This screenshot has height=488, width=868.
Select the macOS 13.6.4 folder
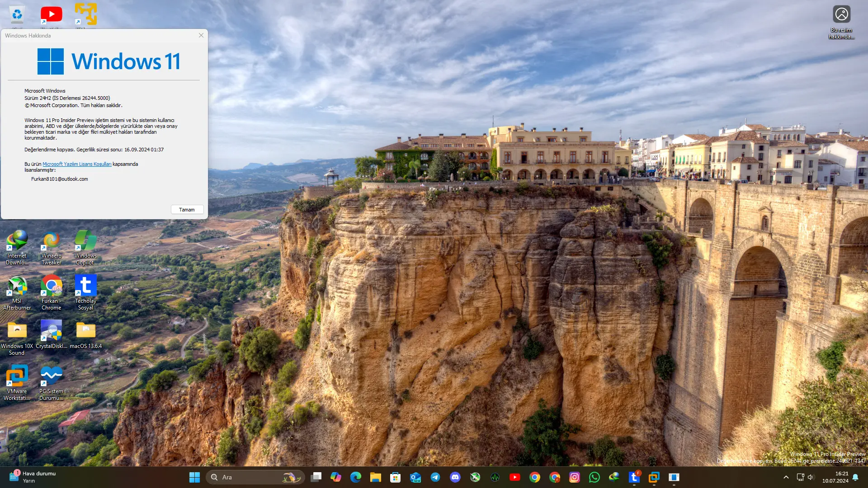(85, 335)
